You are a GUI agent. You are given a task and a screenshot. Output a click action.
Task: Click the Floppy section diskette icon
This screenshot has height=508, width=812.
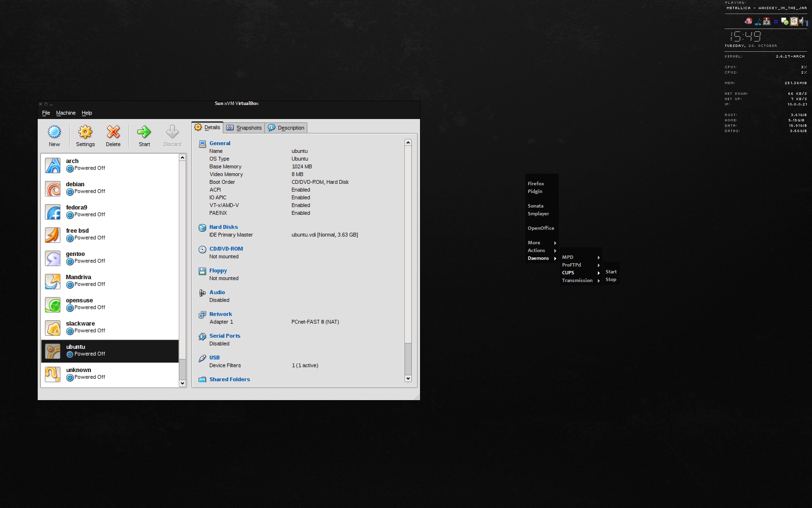coord(203,271)
